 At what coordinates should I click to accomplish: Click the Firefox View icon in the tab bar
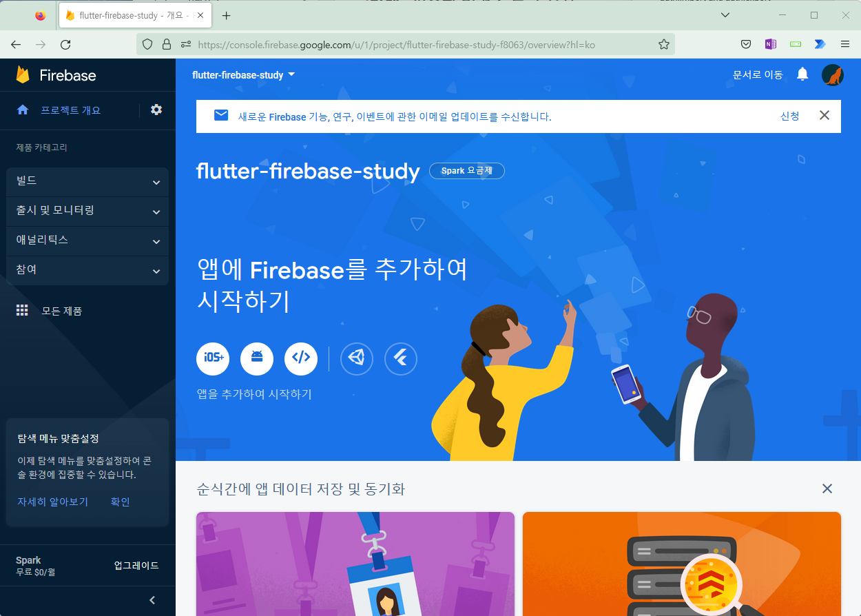pyautogui.click(x=40, y=15)
